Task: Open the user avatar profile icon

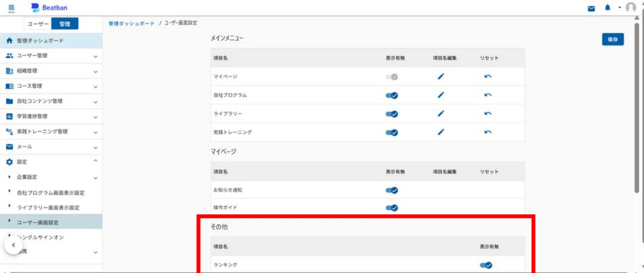Action: click(631, 8)
